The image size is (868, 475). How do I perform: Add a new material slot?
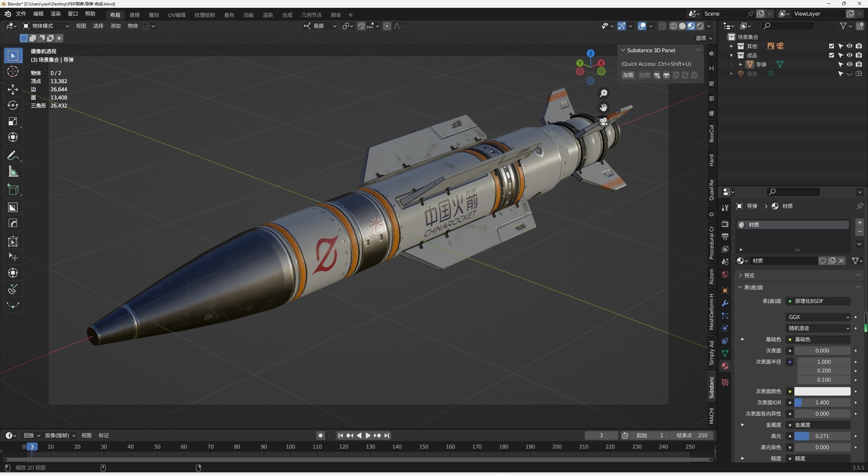(860, 223)
